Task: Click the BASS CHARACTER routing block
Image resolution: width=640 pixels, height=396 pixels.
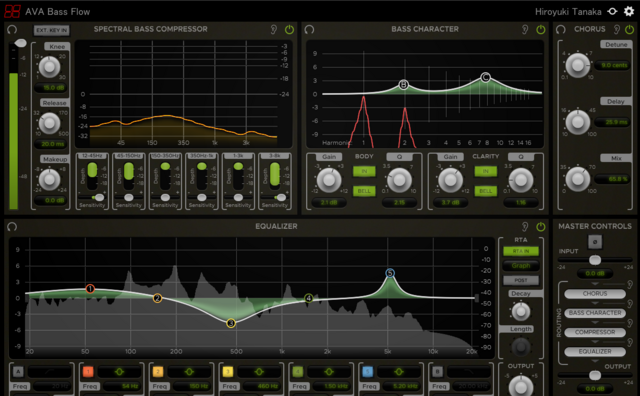Action: [595, 313]
